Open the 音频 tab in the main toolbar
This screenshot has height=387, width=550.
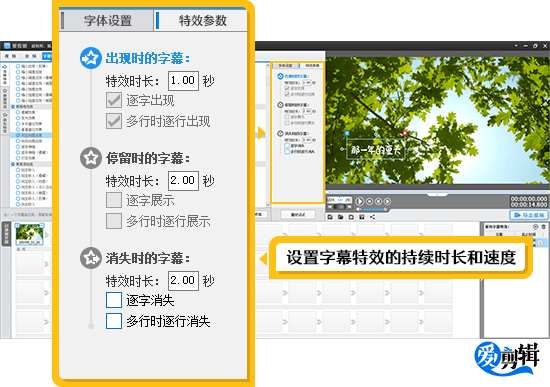click(x=31, y=56)
